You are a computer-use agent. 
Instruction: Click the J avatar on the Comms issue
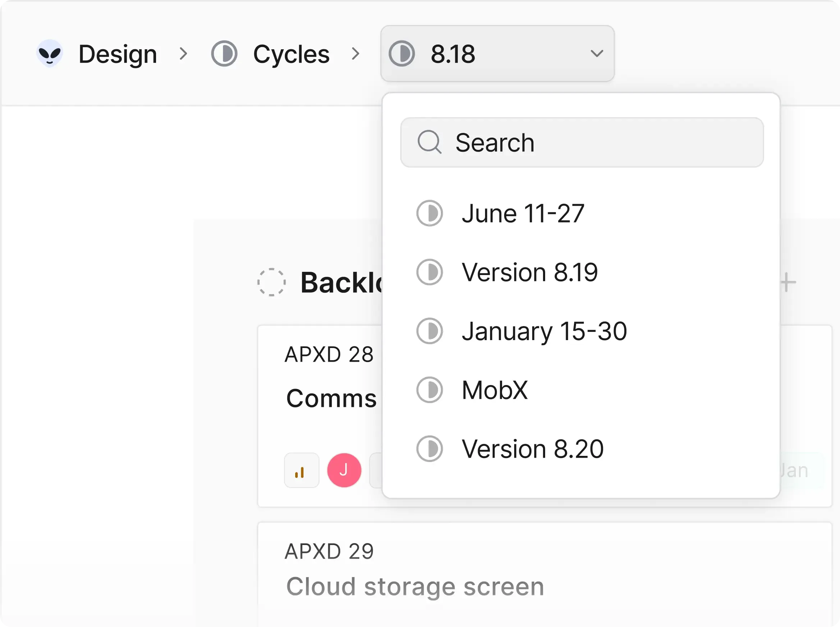pos(344,470)
